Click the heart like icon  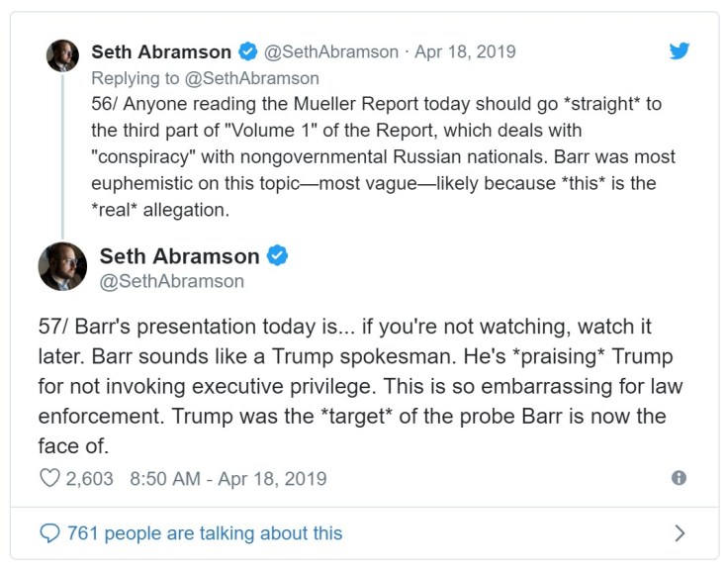point(48,479)
